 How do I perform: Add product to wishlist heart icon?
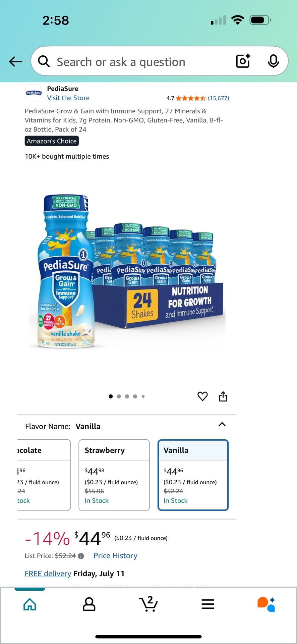coord(202,396)
